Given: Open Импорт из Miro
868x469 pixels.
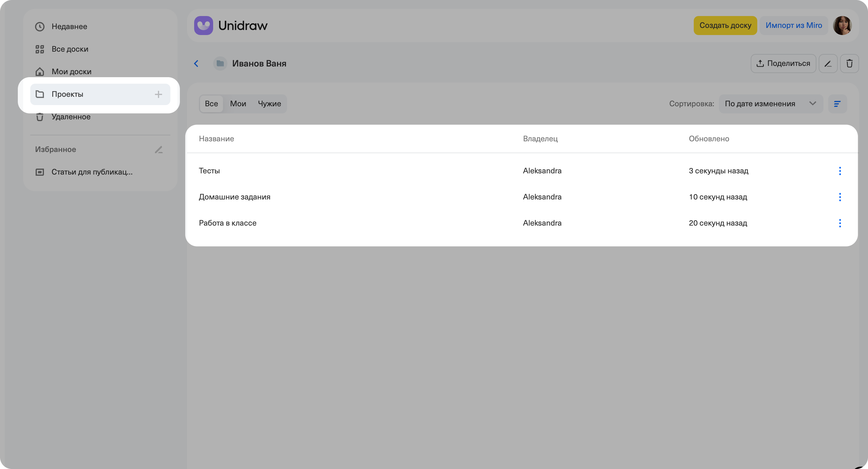Looking at the screenshot, I should click(793, 25).
